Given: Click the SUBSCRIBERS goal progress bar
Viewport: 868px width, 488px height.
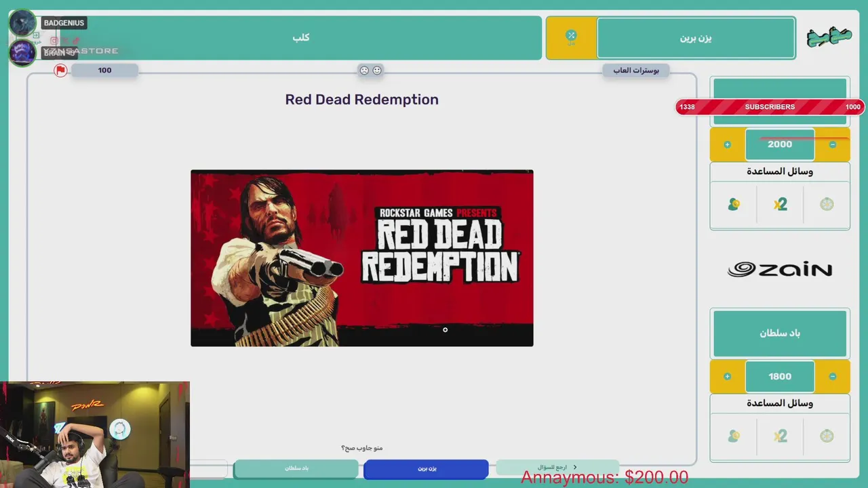Looking at the screenshot, I should point(770,107).
